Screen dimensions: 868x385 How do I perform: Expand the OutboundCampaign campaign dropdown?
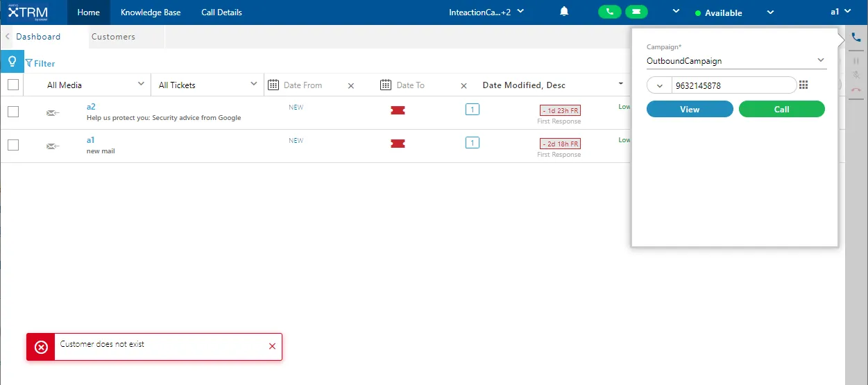coord(736,60)
